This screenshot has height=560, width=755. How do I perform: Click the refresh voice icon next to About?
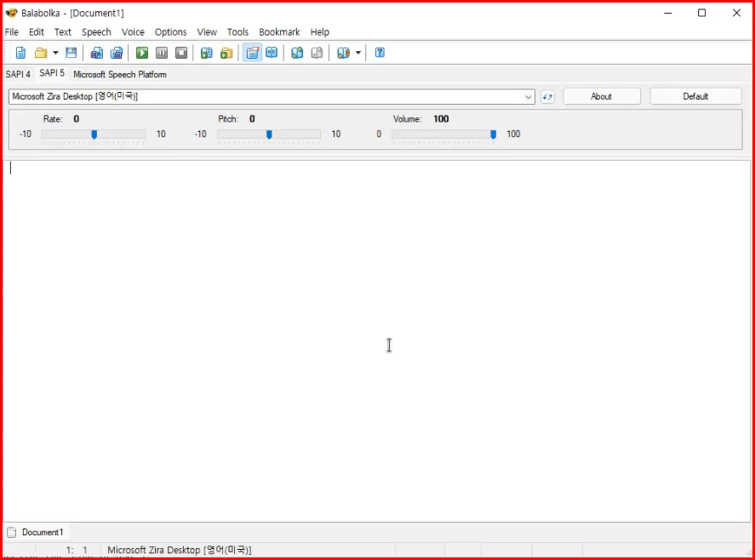tap(547, 97)
